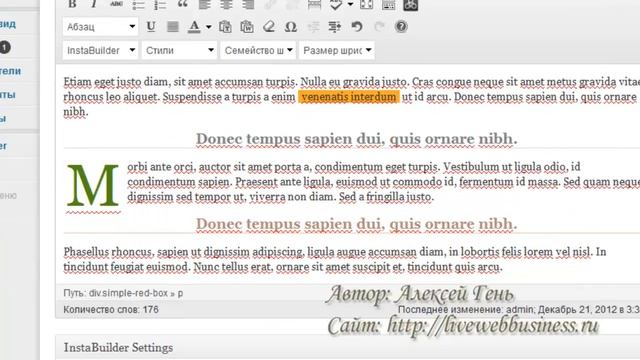640x360 pixels.
Task: Apply blockquote formatting
Action: click(x=182, y=4)
